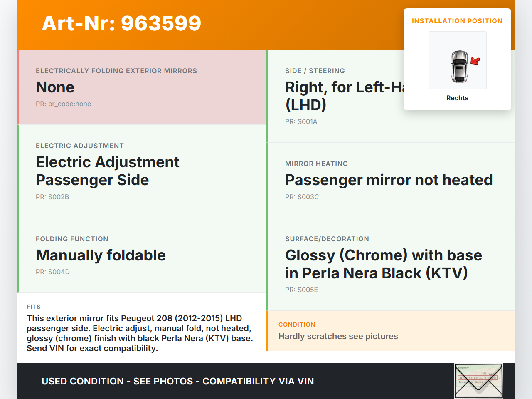Click the 'Hardly scratches see pictures' condition note
Image resolution: width=532 pixels, height=399 pixels.
tap(338, 336)
